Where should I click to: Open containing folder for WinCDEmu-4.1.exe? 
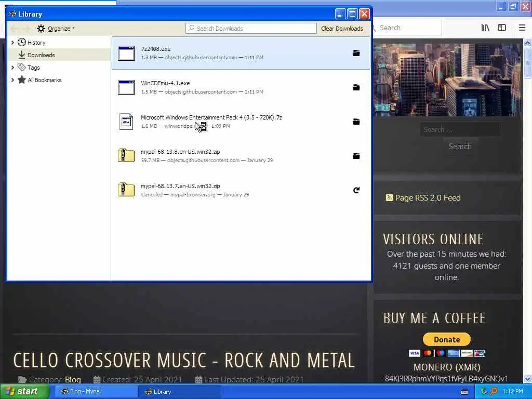[356, 87]
